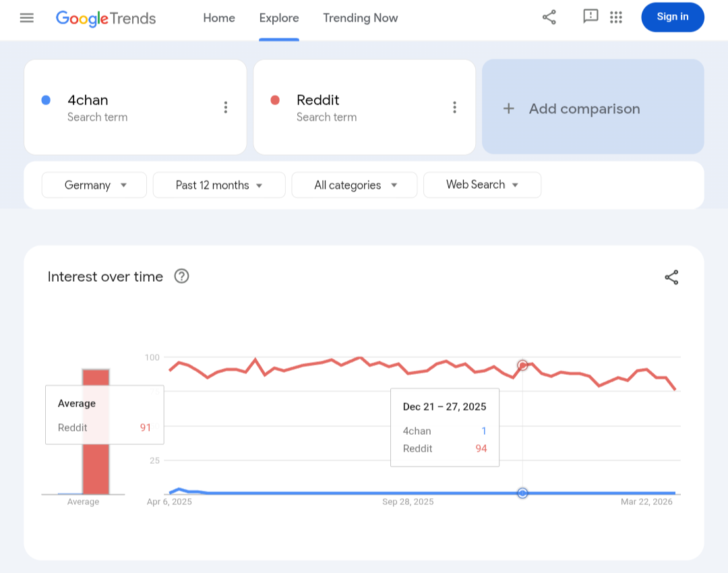Image resolution: width=728 pixels, height=573 pixels.
Task: Open the send feedback icon
Action: click(590, 17)
